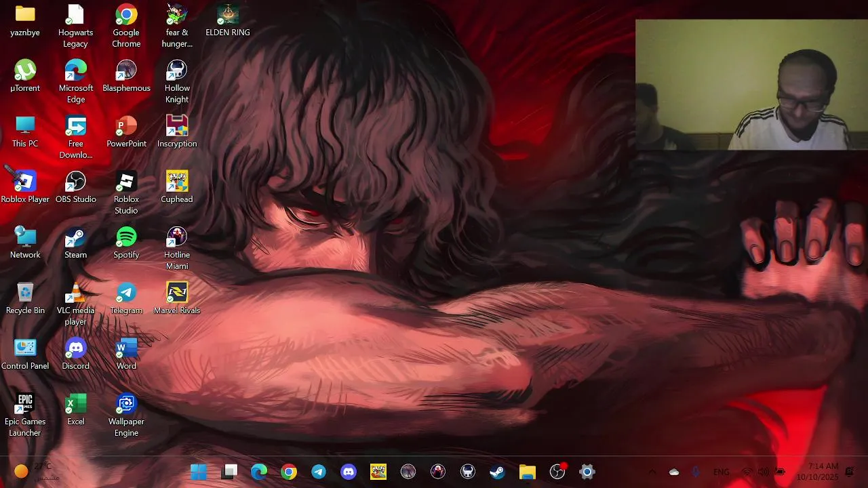Select the Network desktop icon

point(25,243)
